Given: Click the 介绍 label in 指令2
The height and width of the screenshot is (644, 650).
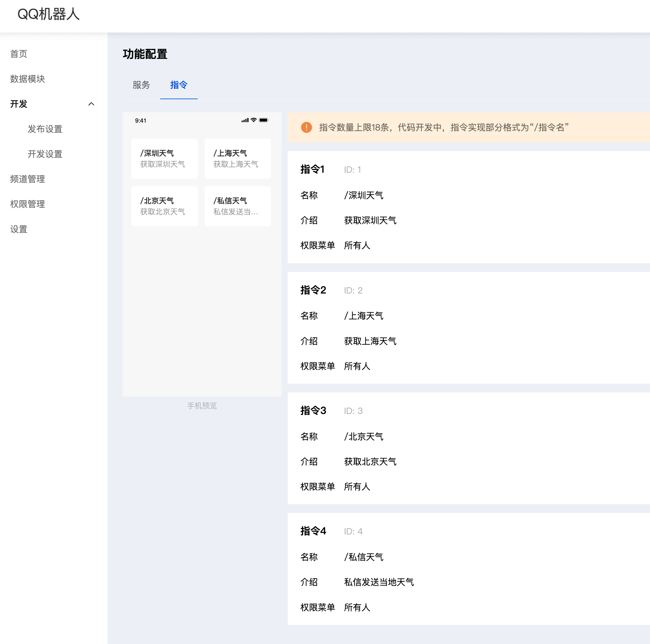Looking at the screenshot, I should (x=309, y=341).
